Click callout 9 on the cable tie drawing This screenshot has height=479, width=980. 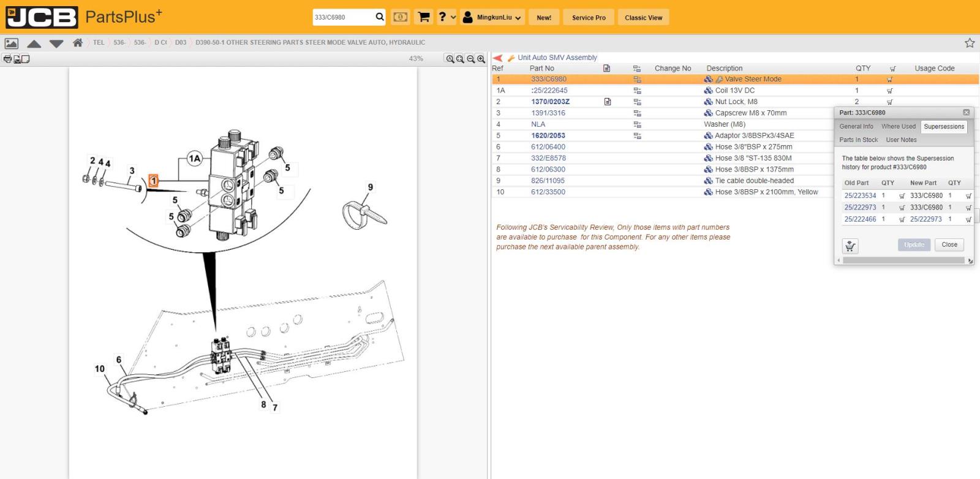370,187
